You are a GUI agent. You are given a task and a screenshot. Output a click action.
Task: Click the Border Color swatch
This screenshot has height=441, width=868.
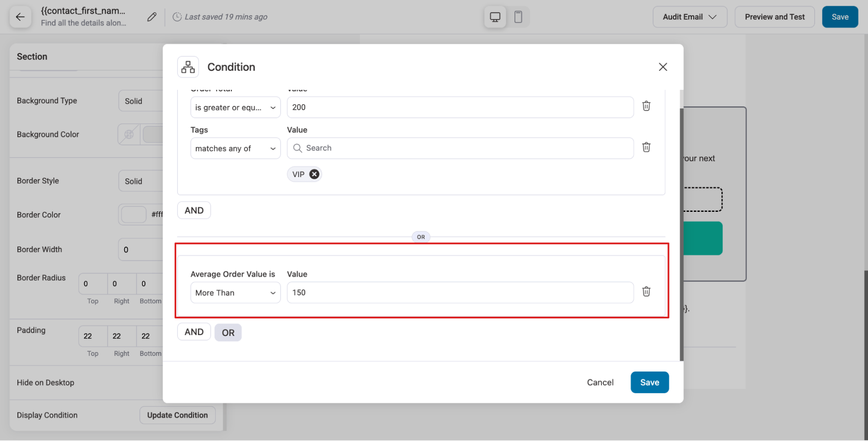(133, 214)
